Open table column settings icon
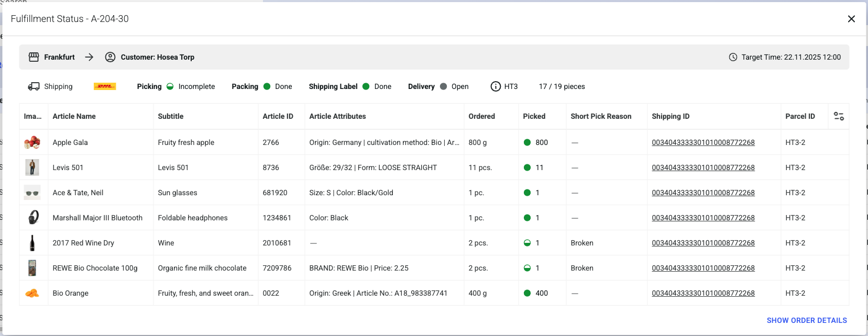Image resolution: width=868 pixels, height=336 pixels. 839,116
